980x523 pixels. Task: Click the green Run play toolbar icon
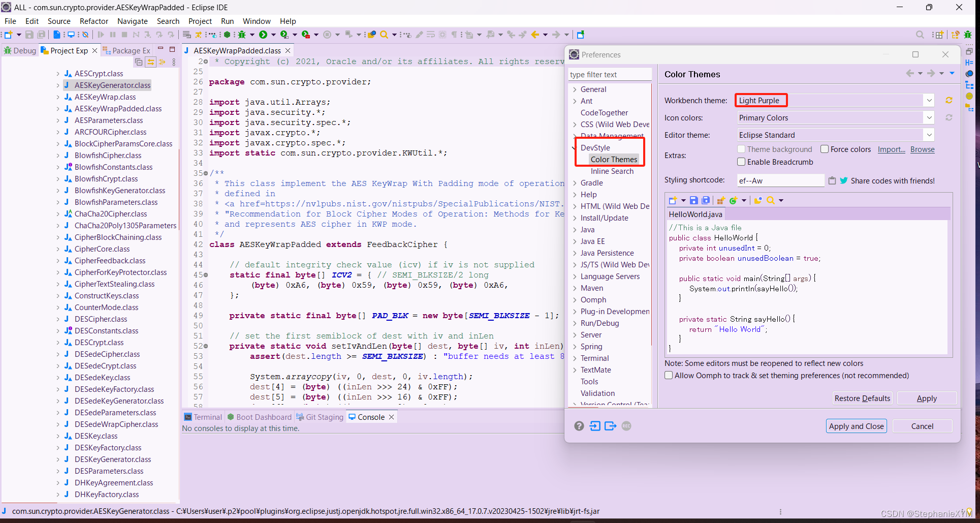[263, 35]
